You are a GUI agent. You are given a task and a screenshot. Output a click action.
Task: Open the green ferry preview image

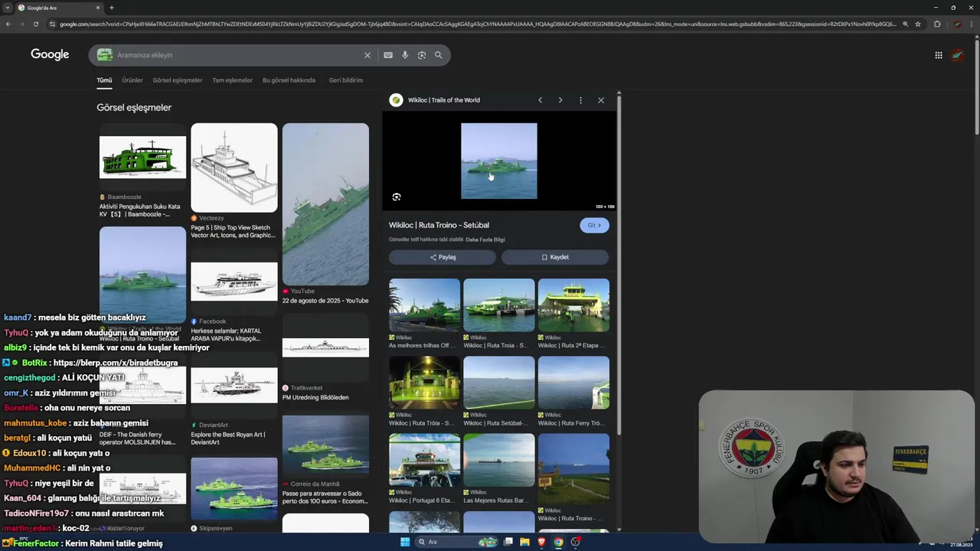pyautogui.click(x=499, y=161)
